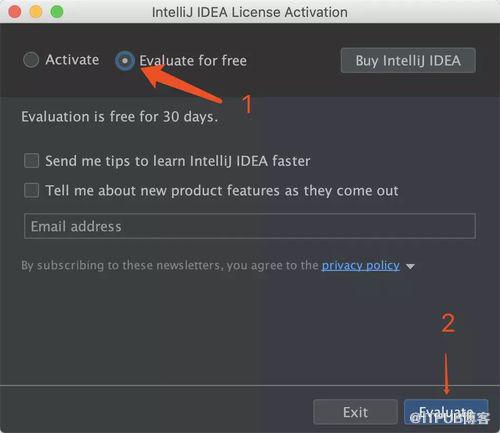Maximize the window with green button

pyautogui.click(x=57, y=12)
